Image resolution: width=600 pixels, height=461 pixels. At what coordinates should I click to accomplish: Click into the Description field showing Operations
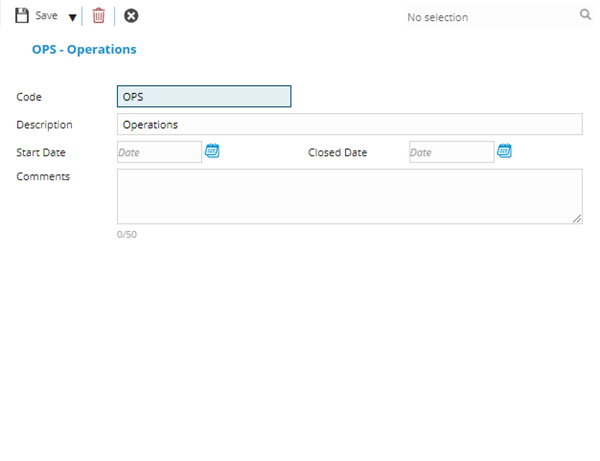click(x=349, y=125)
